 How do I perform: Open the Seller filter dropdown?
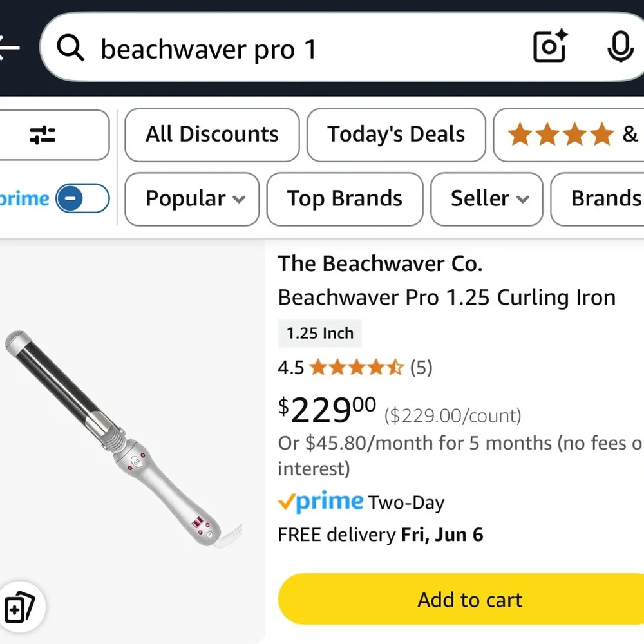click(486, 200)
